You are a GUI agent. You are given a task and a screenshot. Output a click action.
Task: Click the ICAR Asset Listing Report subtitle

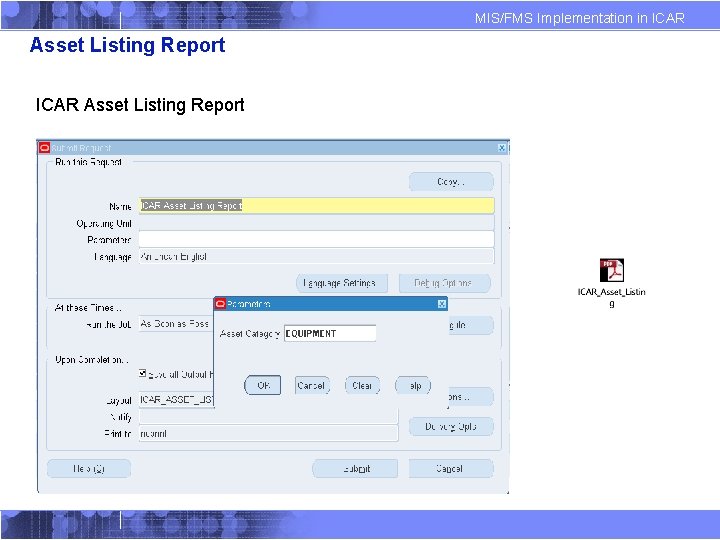tap(140, 105)
